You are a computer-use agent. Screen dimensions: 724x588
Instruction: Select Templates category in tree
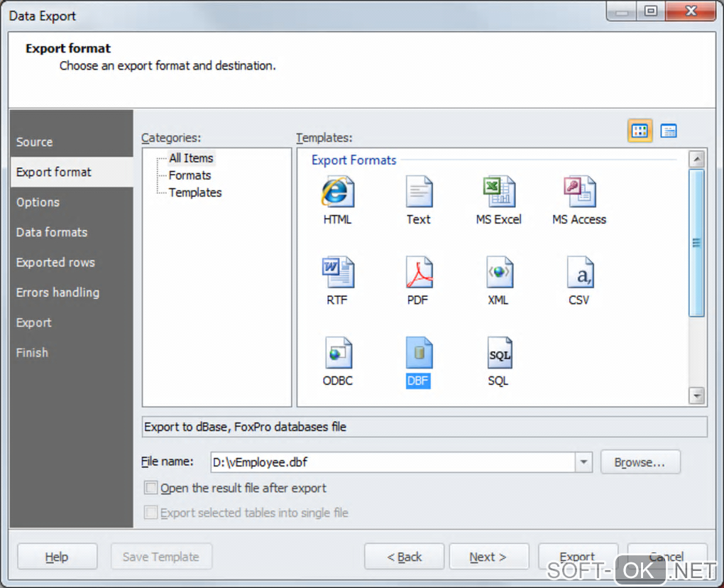[x=195, y=192]
